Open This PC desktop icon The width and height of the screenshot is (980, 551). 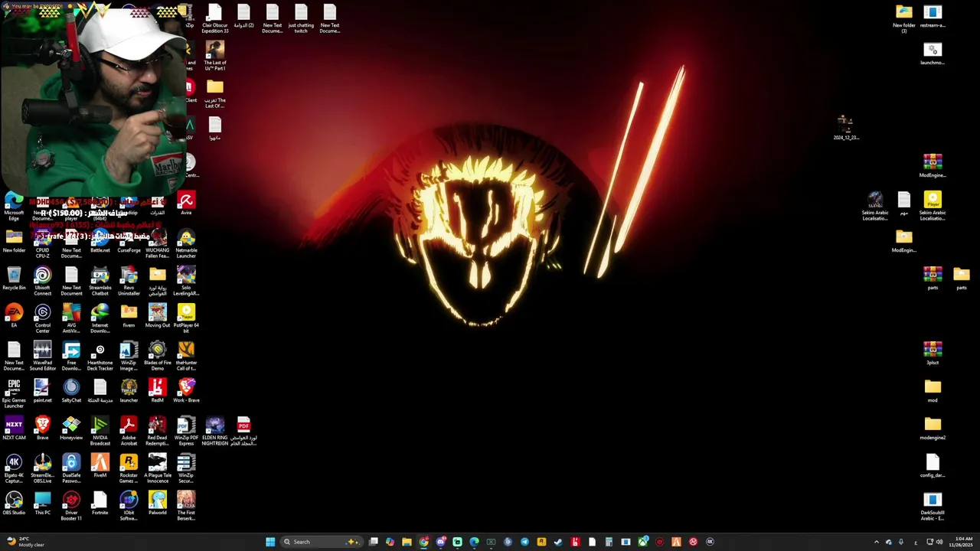43,504
